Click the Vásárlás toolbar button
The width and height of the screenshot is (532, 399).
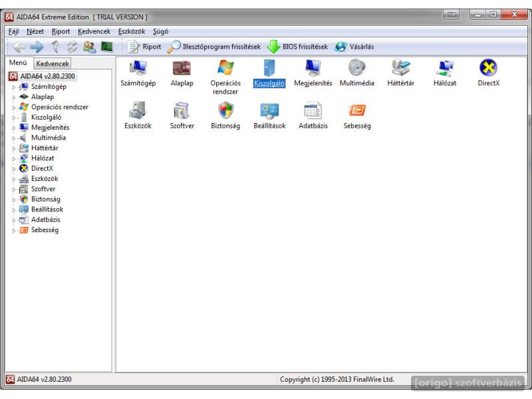point(354,47)
